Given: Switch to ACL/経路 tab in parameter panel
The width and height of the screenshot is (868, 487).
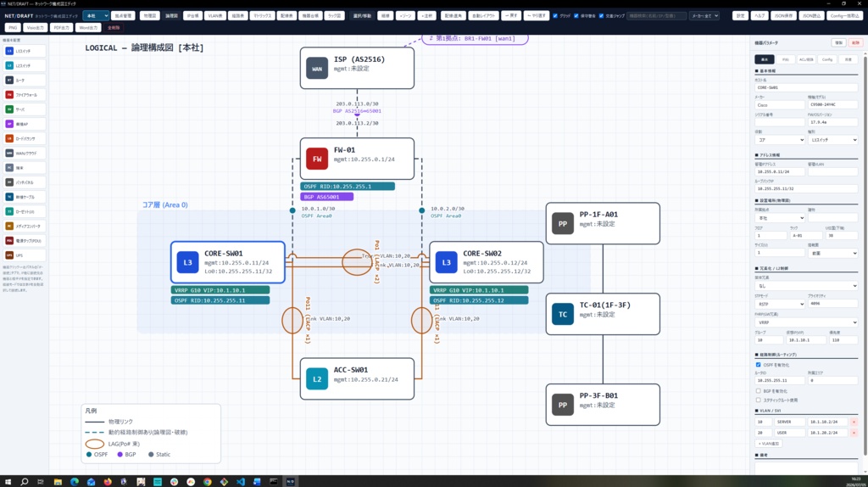Looking at the screenshot, I should tap(806, 59).
